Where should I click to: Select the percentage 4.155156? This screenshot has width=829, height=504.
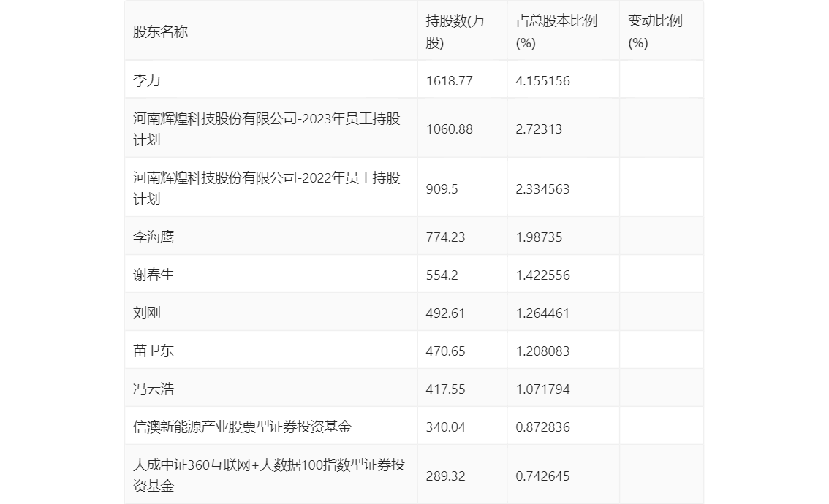point(542,81)
